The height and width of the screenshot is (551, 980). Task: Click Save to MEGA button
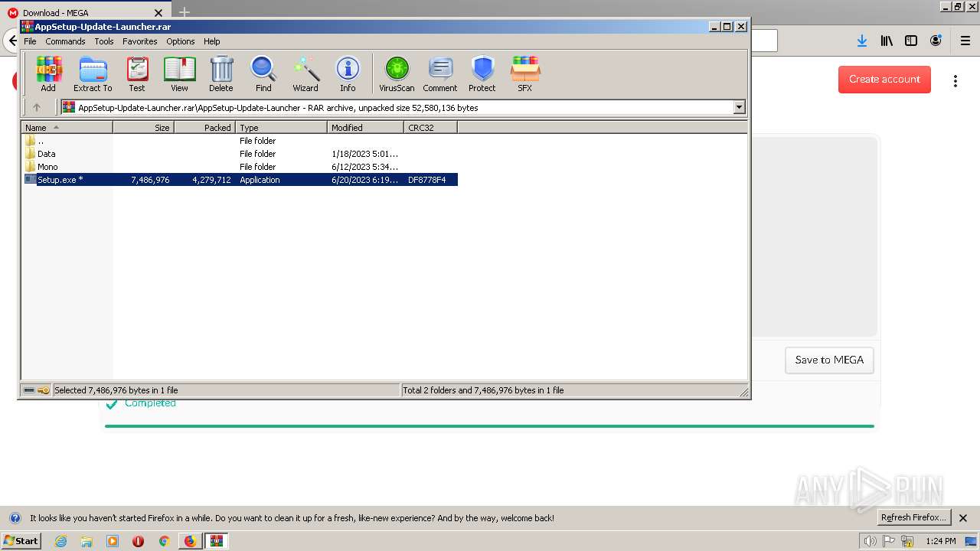click(829, 360)
